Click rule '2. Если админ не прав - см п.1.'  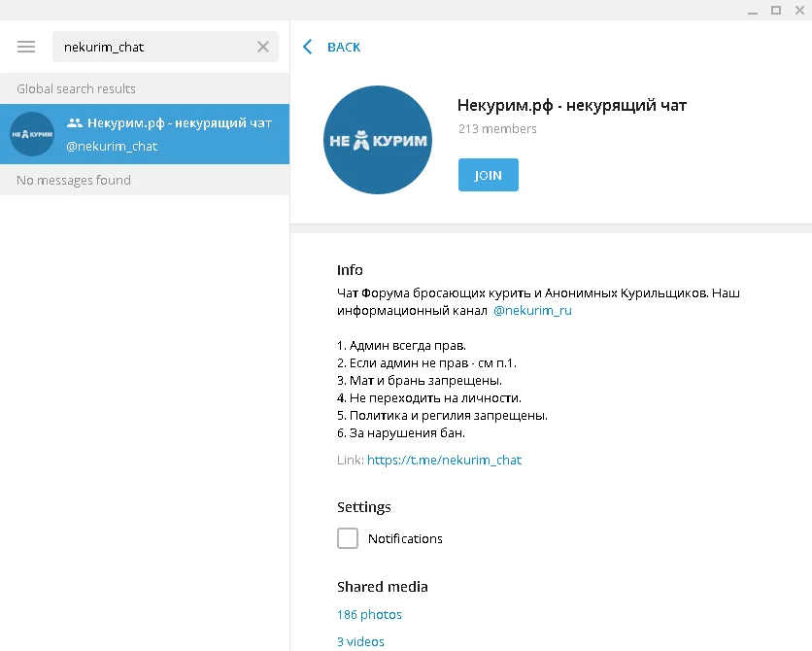point(426,363)
